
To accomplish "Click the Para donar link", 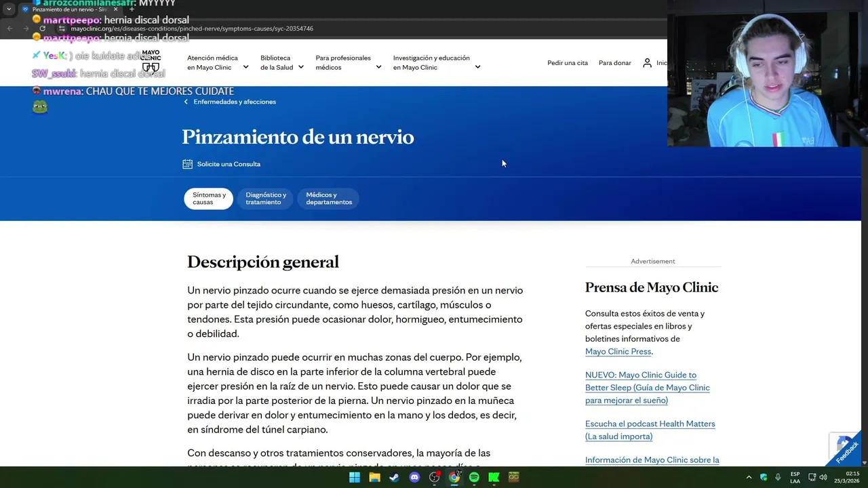I will tap(615, 62).
